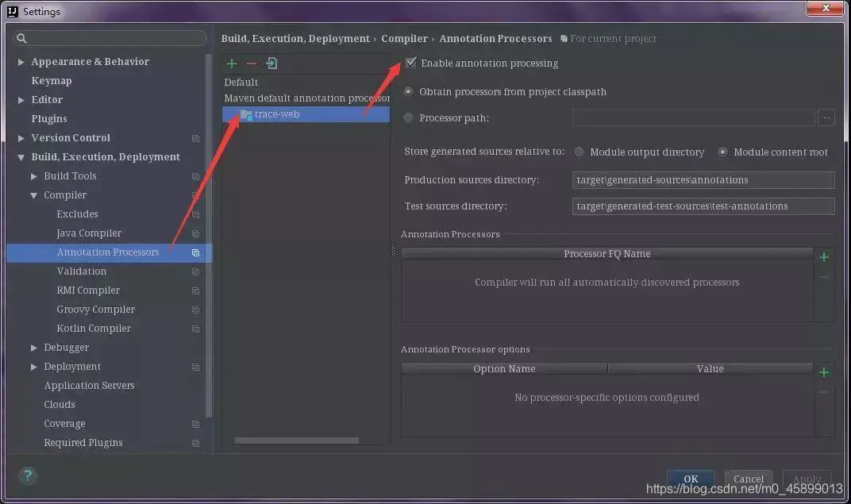Edit the Production sources directory field
Image resolution: width=851 pixels, height=504 pixels.
pyautogui.click(x=703, y=180)
